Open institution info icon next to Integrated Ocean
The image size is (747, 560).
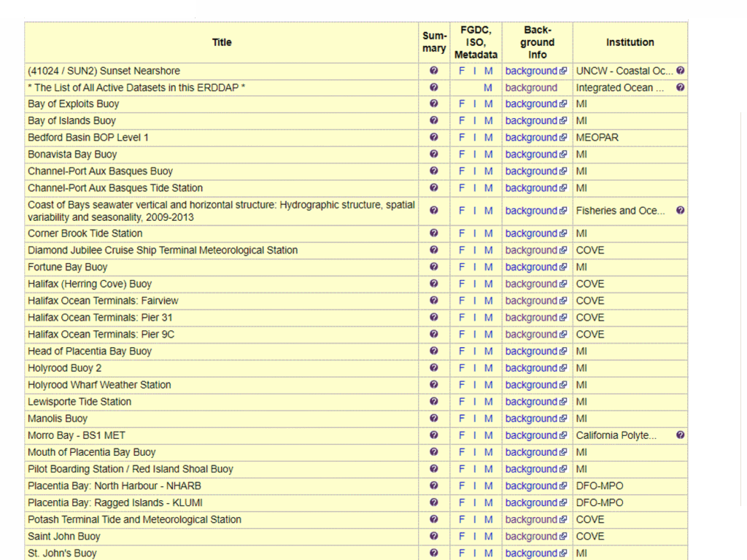pos(680,87)
